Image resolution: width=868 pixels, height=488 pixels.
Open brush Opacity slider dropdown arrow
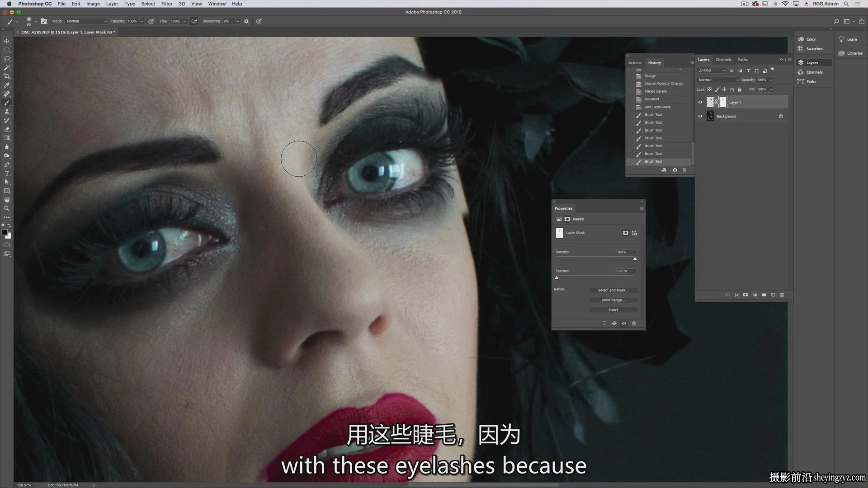tap(142, 21)
